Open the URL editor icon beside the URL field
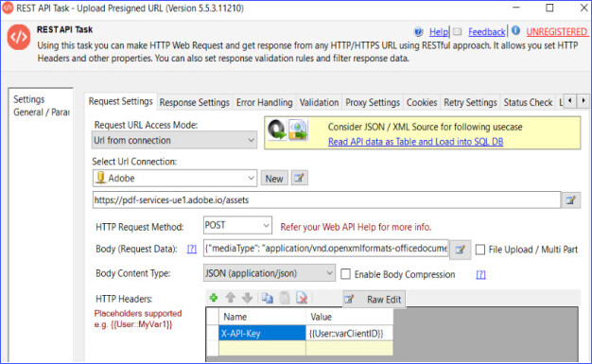The image size is (592, 364). coord(571,200)
